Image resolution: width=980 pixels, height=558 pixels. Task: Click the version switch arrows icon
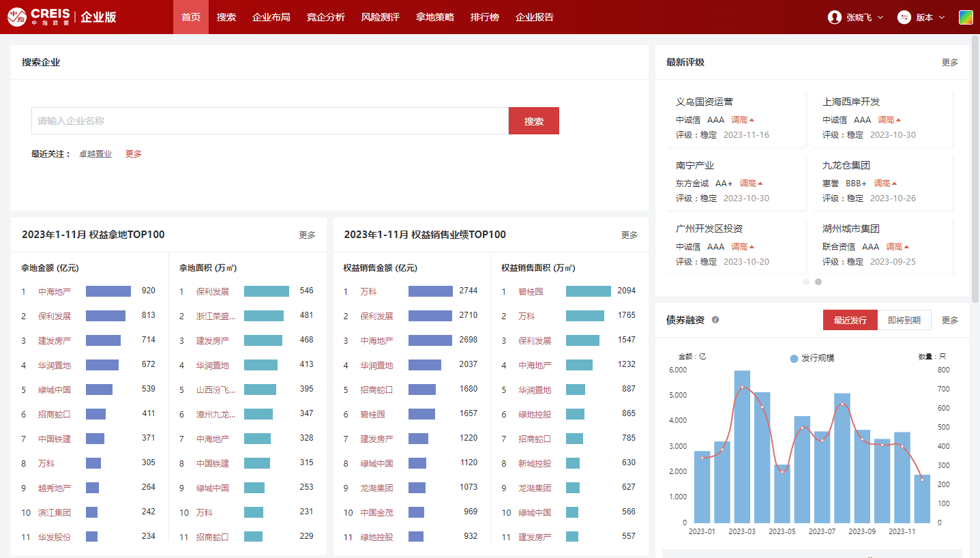pyautogui.click(x=904, y=17)
